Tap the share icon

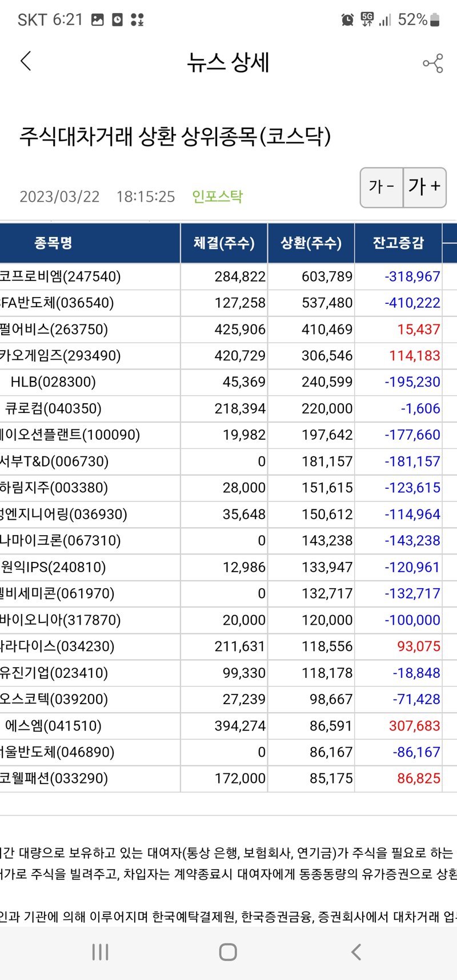(433, 63)
